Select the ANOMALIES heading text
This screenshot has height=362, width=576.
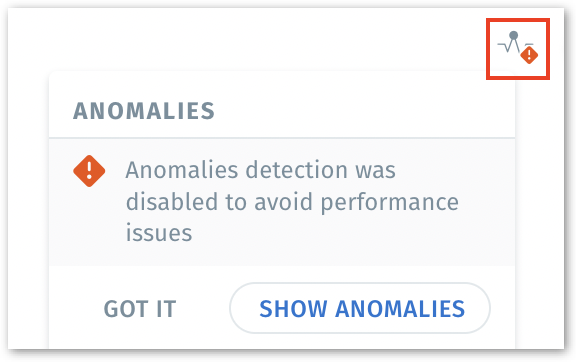pos(144,111)
